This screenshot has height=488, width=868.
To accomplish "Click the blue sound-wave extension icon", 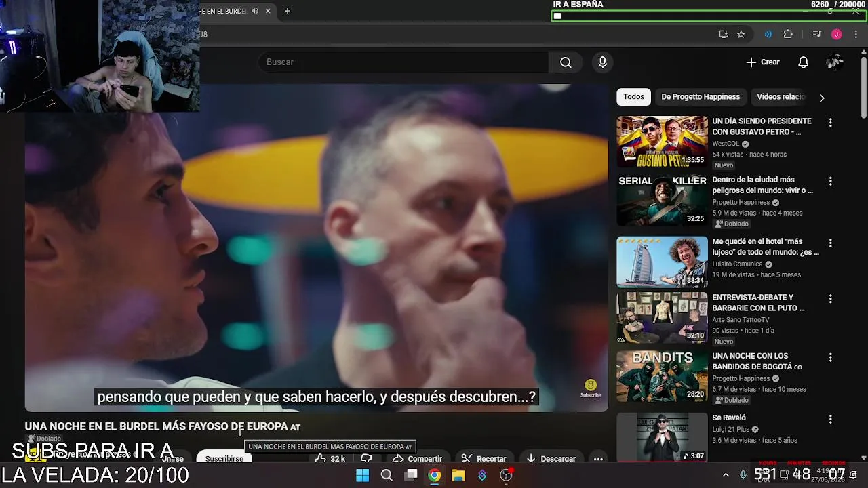I will pyautogui.click(x=768, y=34).
